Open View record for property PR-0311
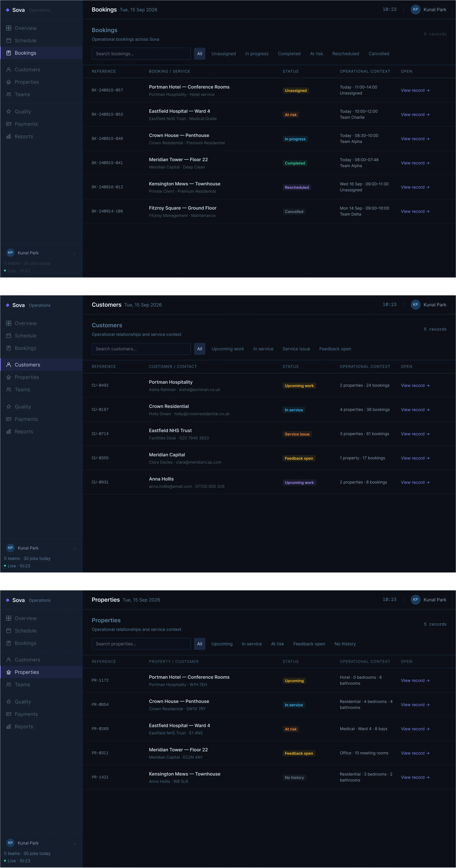456x868 pixels. point(415,753)
